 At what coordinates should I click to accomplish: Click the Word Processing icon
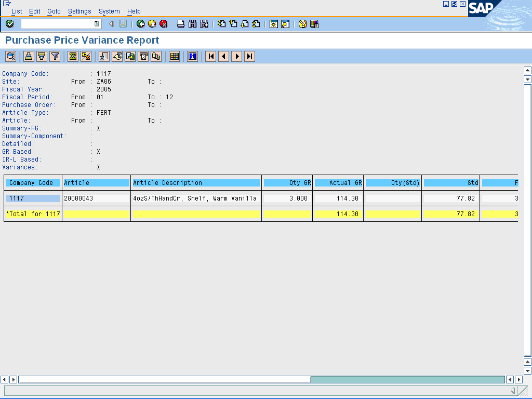[117, 56]
